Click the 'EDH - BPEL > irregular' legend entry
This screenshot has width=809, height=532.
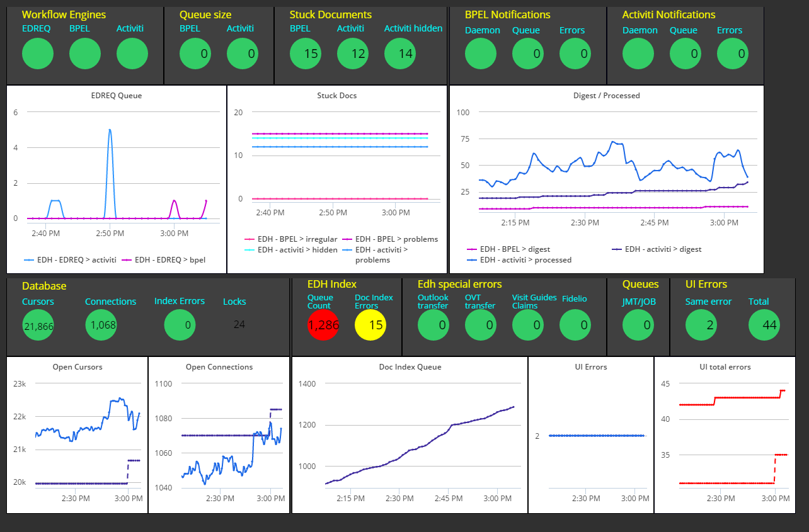point(290,239)
